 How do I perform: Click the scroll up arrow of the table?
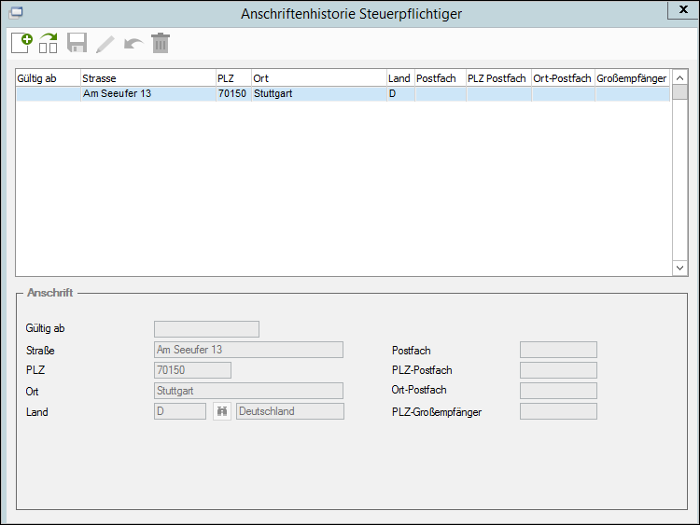[x=680, y=78]
